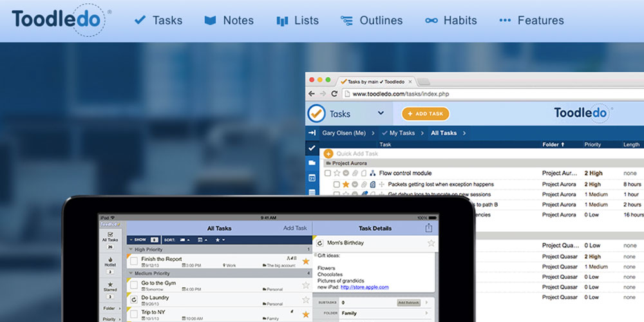The height and width of the screenshot is (322, 644).
Task: Open Lists in the top navigation
Action: [298, 20]
